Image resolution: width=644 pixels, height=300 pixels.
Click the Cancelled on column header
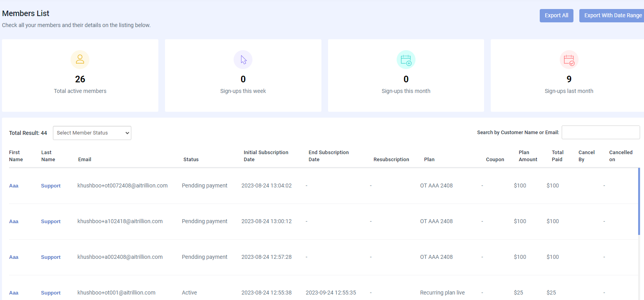(621, 156)
